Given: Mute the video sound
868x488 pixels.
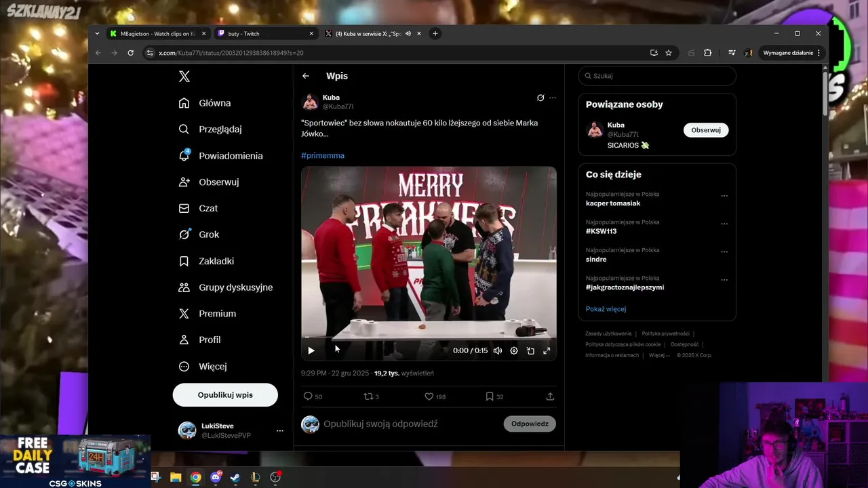Looking at the screenshot, I should pos(498,350).
